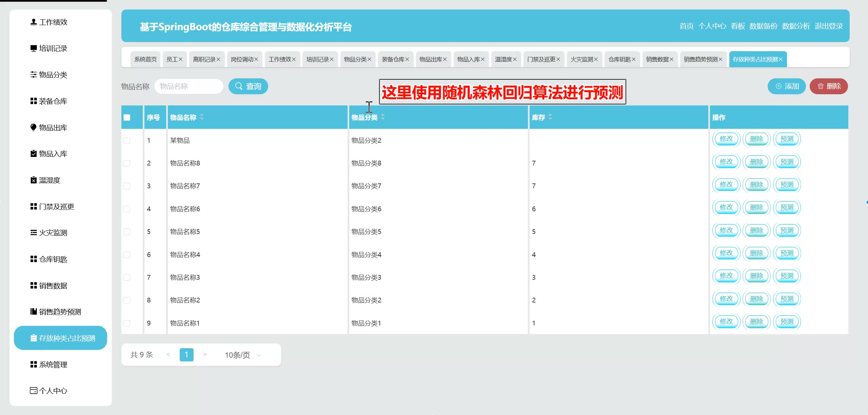This screenshot has height=415, width=868.
Task: Go to next page arrow in pagination
Action: click(x=205, y=355)
